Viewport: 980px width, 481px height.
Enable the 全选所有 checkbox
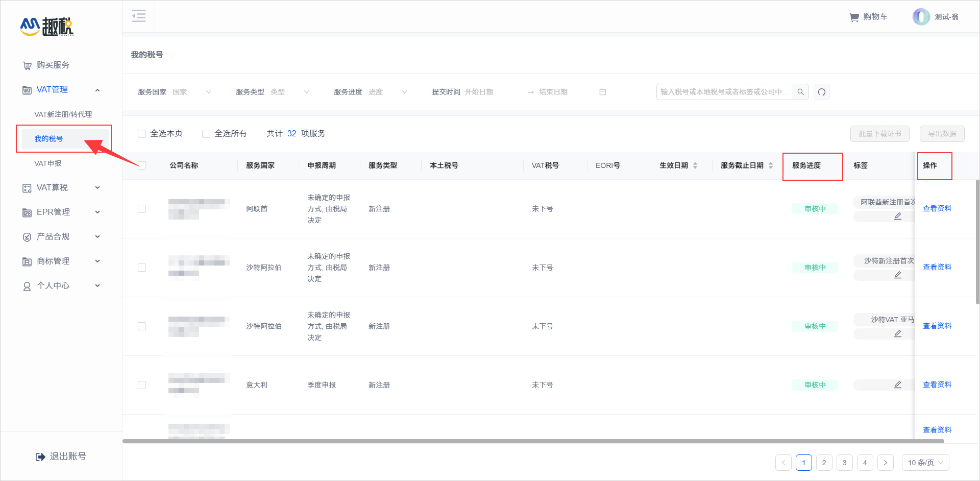point(206,133)
